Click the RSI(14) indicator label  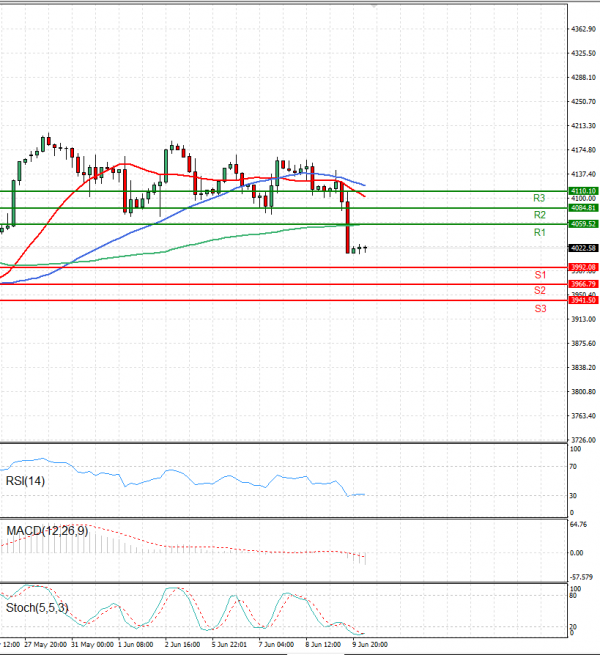[x=25, y=481]
